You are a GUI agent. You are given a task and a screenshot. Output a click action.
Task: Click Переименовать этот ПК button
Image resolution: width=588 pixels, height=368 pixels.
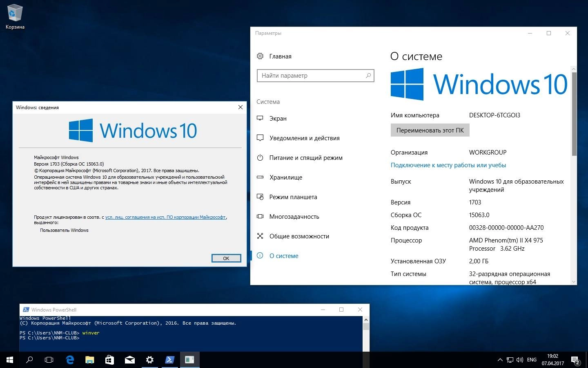(x=430, y=130)
